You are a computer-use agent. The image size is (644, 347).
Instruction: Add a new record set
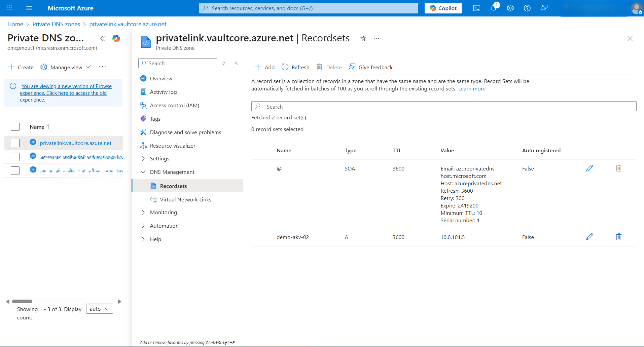(264, 67)
